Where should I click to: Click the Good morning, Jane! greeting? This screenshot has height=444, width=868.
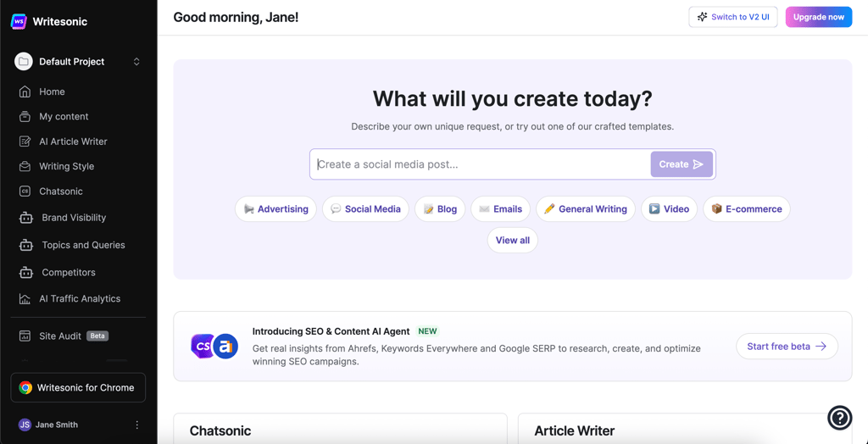tap(236, 17)
